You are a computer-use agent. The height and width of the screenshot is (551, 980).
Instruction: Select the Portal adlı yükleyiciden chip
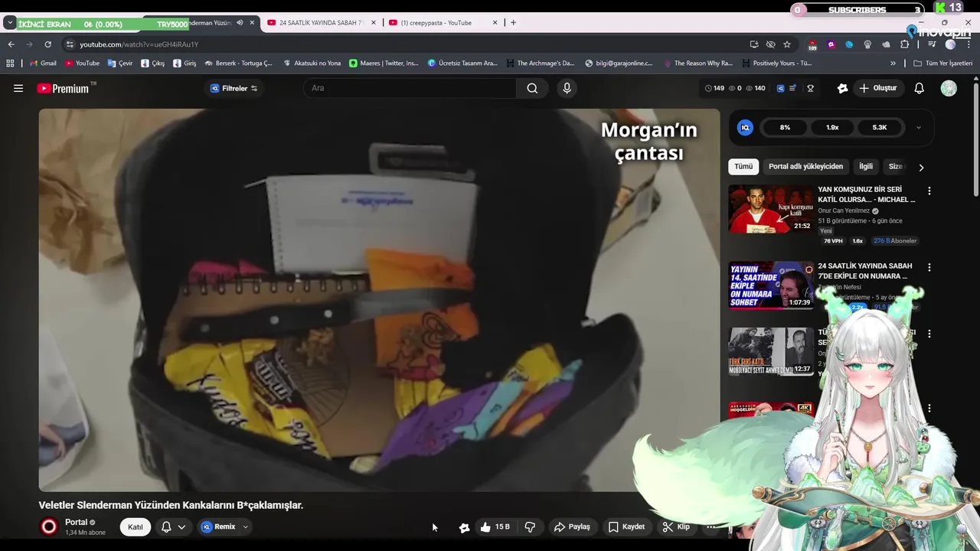coord(805,167)
